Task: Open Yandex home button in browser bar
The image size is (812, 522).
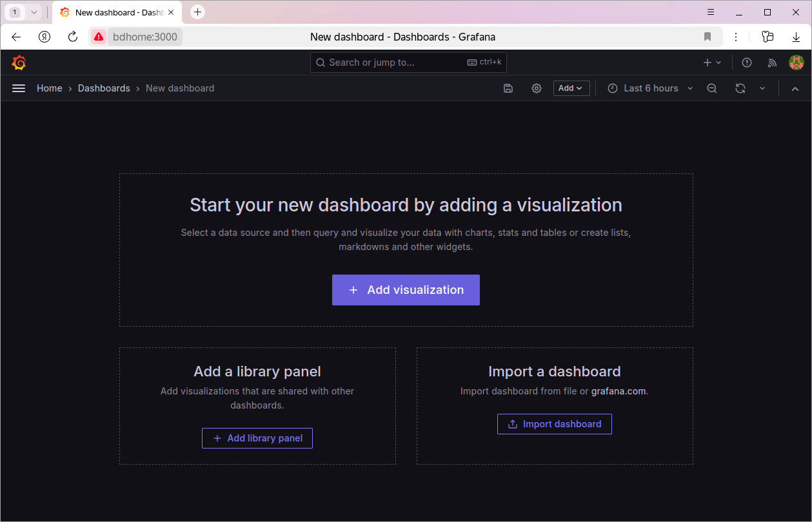Action: coord(45,37)
